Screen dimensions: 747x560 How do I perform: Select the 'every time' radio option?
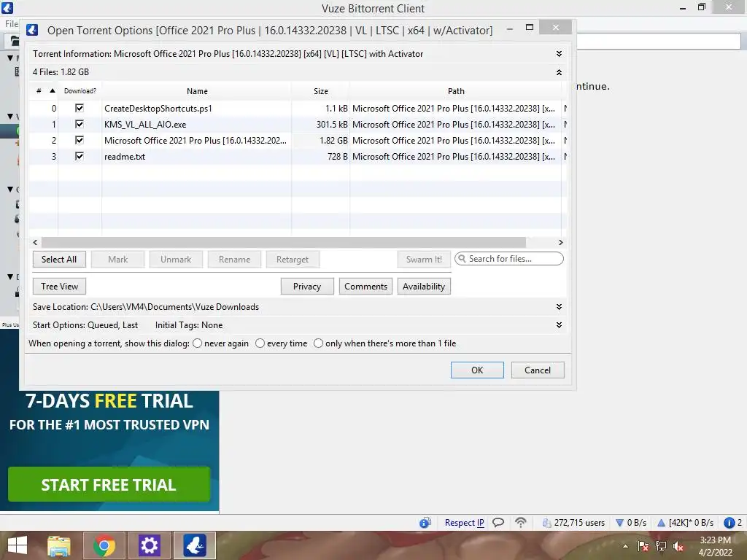click(260, 343)
